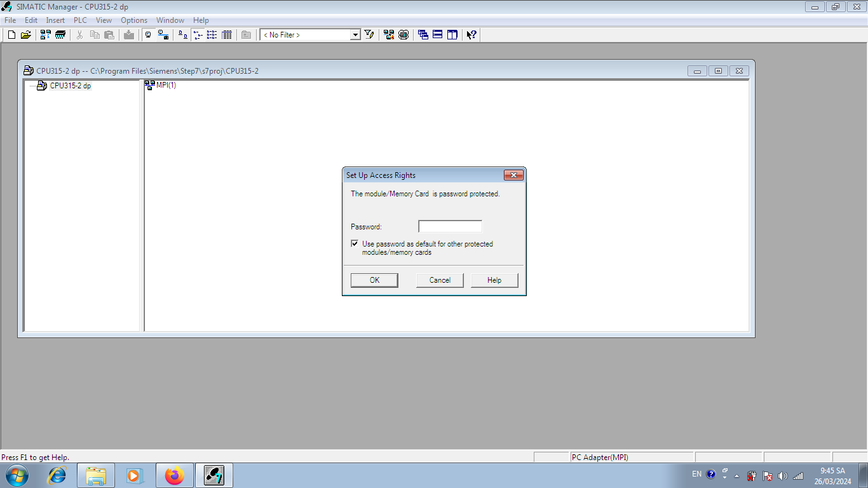Close the Set Up Access Rights dialog
This screenshot has width=868, height=488.
tap(513, 175)
